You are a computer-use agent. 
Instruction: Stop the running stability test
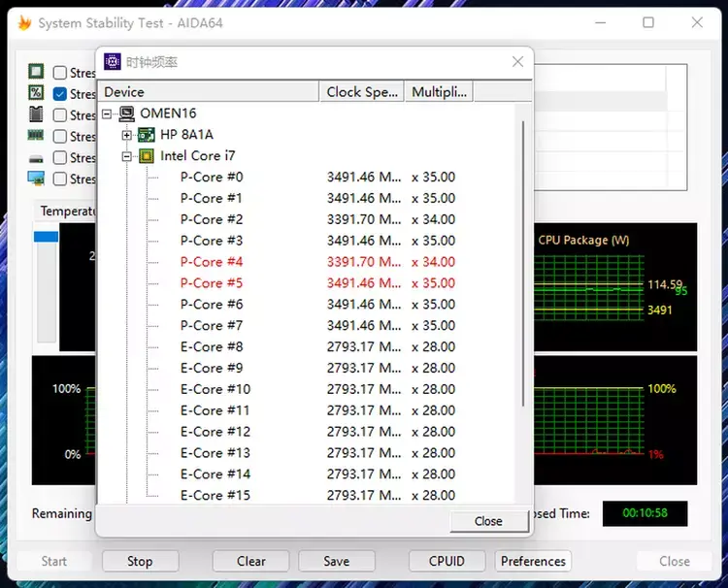(140, 561)
